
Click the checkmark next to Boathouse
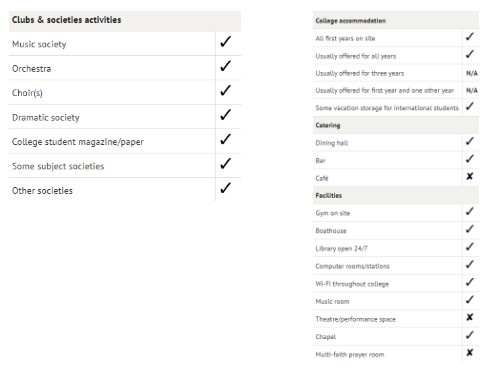(470, 229)
